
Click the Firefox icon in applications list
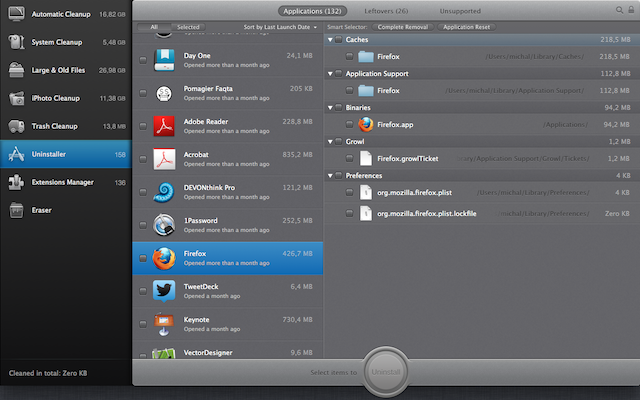(x=164, y=258)
